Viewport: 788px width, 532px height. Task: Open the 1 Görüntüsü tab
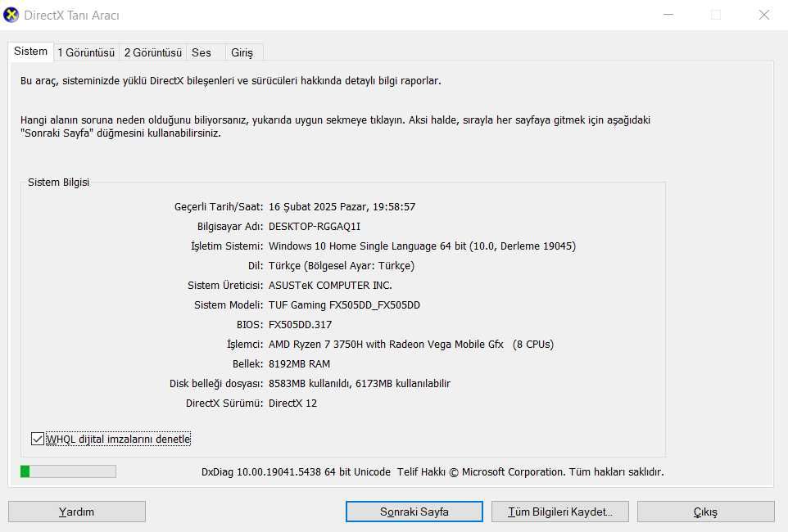tap(86, 52)
